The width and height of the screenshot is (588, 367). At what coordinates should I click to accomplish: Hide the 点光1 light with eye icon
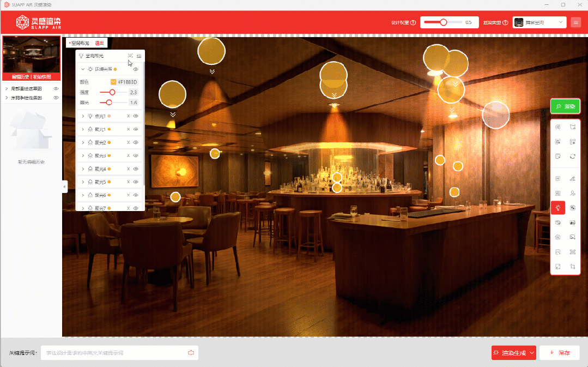pyautogui.click(x=136, y=116)
